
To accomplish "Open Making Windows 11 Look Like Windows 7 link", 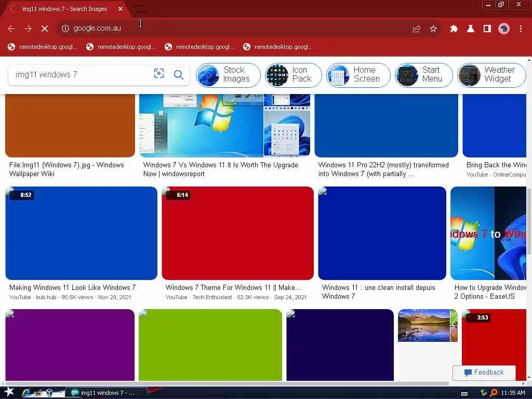I will pos(72,287).
